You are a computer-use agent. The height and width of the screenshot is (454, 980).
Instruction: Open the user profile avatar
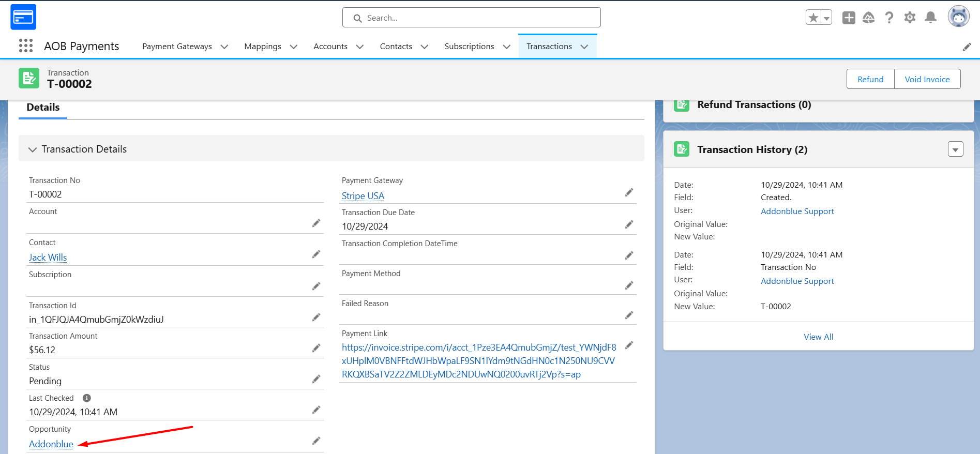pyautogui.click(x=958, y=17)
